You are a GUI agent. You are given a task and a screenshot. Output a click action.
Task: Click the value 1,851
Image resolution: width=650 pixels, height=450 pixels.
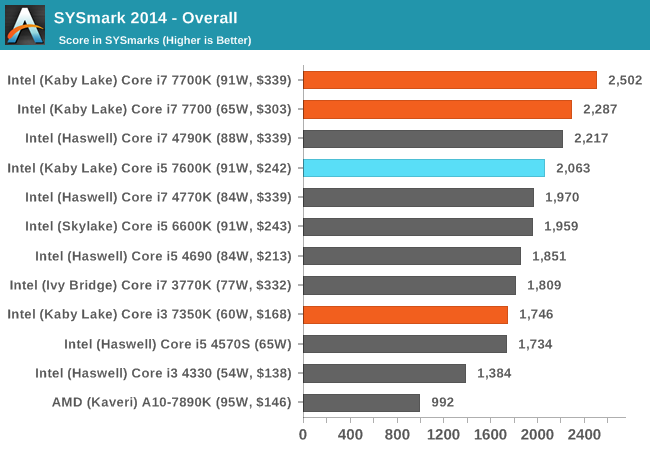point(549,256)
